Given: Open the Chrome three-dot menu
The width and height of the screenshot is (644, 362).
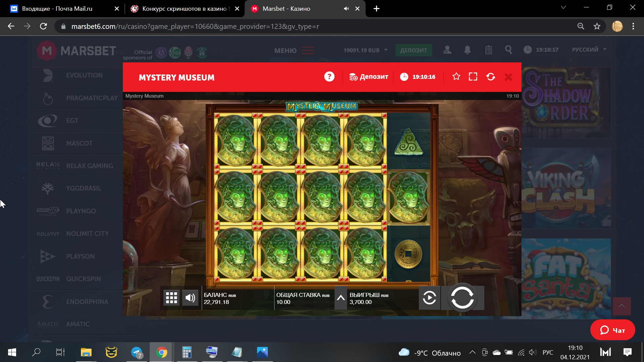Looking at the screenshot, I should click(633, 26).
